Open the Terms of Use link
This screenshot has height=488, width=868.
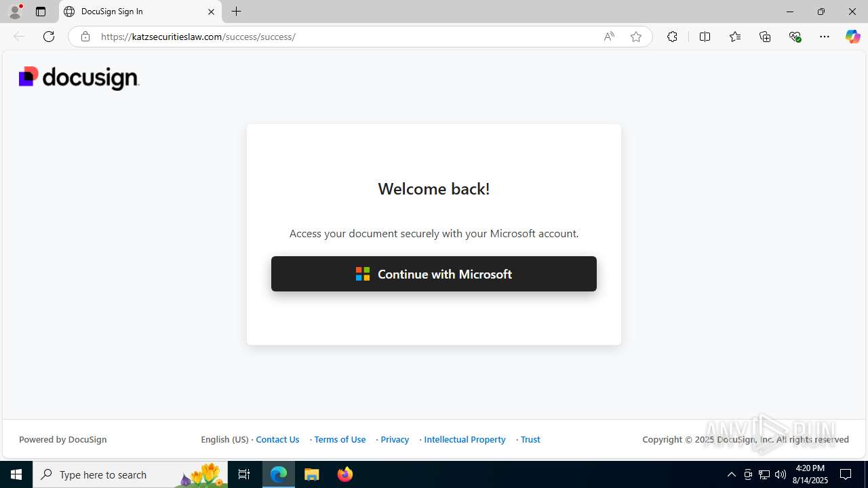pyautogui.click(x=340, y=439)
